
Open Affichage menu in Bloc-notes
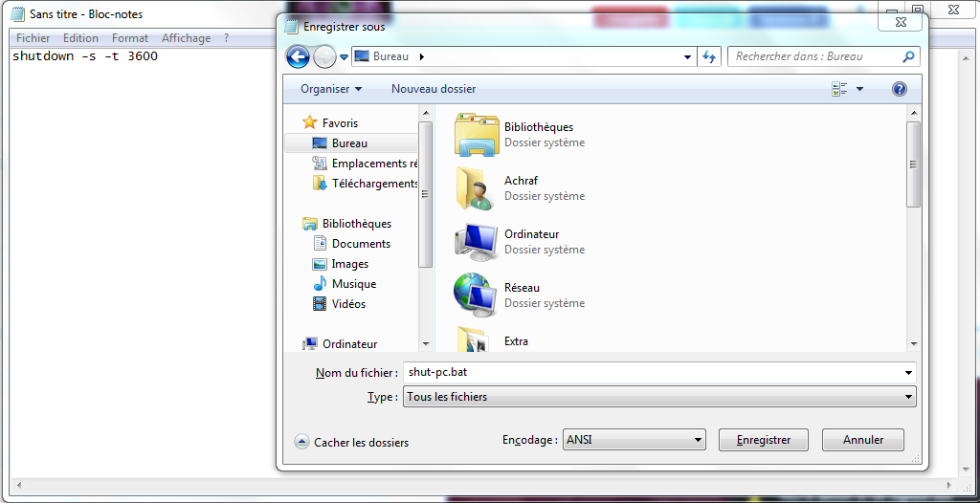pyautogui.click(x=187, y=38)
